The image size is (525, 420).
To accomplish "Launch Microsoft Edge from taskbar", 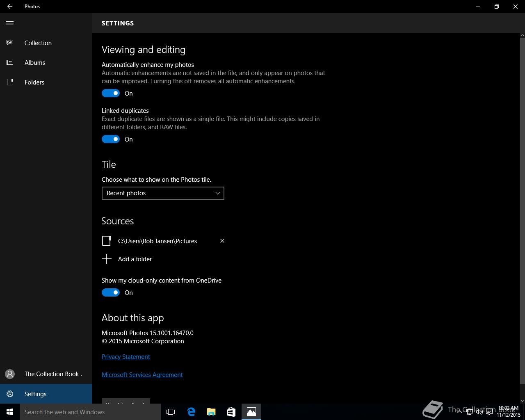I will (x=191, y=412).
